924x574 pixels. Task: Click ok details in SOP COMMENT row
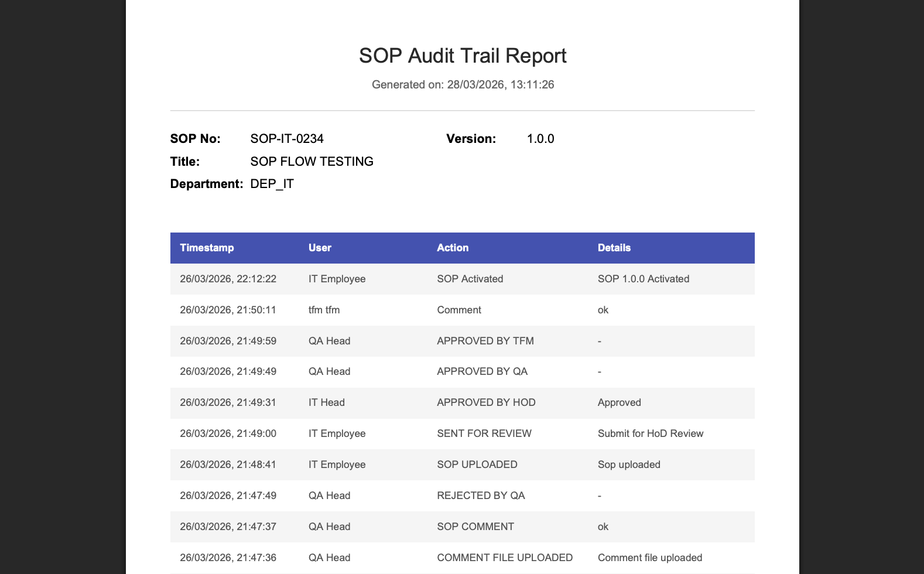tap(603, 527)
